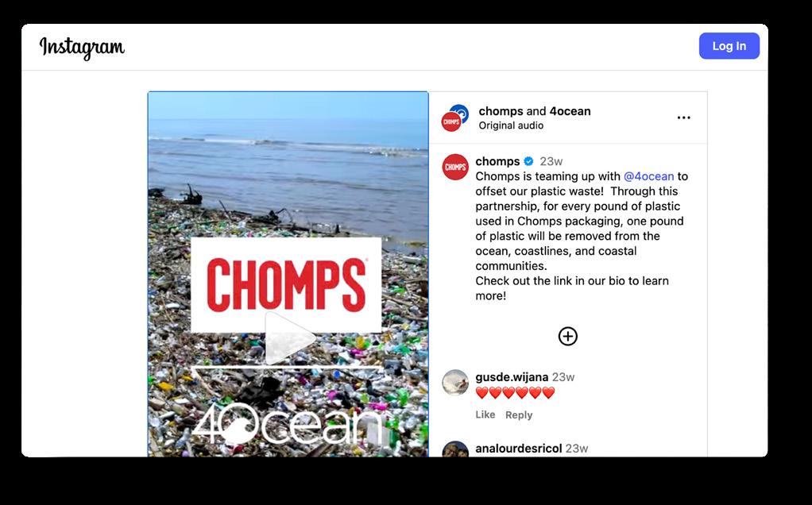Reply to the gusde.wijana comment
Viewport: 812px width, 505px height.
click(519, 415)
